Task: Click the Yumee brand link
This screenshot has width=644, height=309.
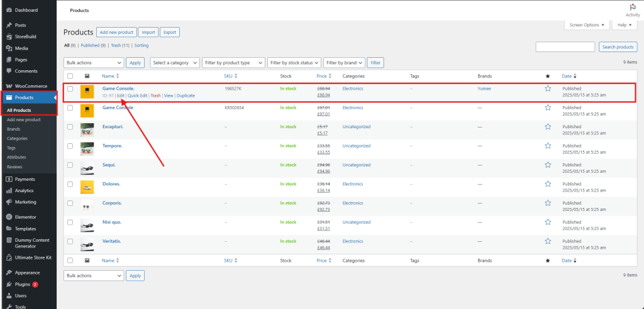Action: click(x=484, y=89)
